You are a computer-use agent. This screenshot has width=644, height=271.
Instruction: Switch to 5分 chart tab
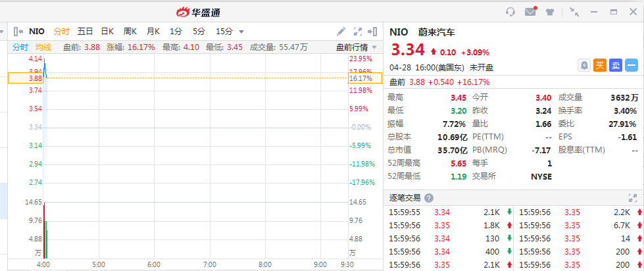199,32
